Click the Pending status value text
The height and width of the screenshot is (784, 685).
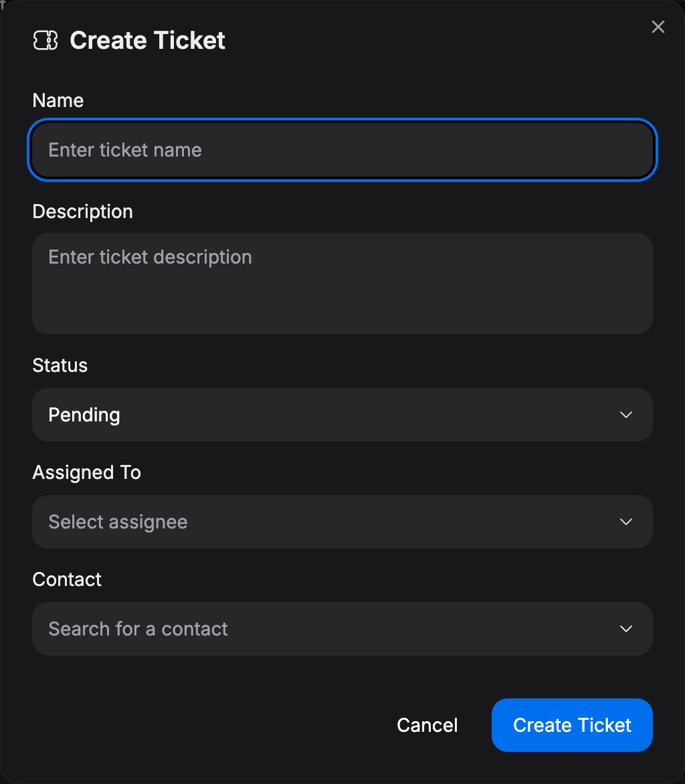point(84,415)
